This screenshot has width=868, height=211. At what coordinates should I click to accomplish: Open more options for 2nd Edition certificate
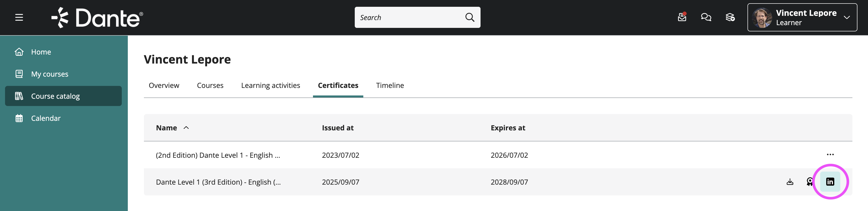coord(830,155)
